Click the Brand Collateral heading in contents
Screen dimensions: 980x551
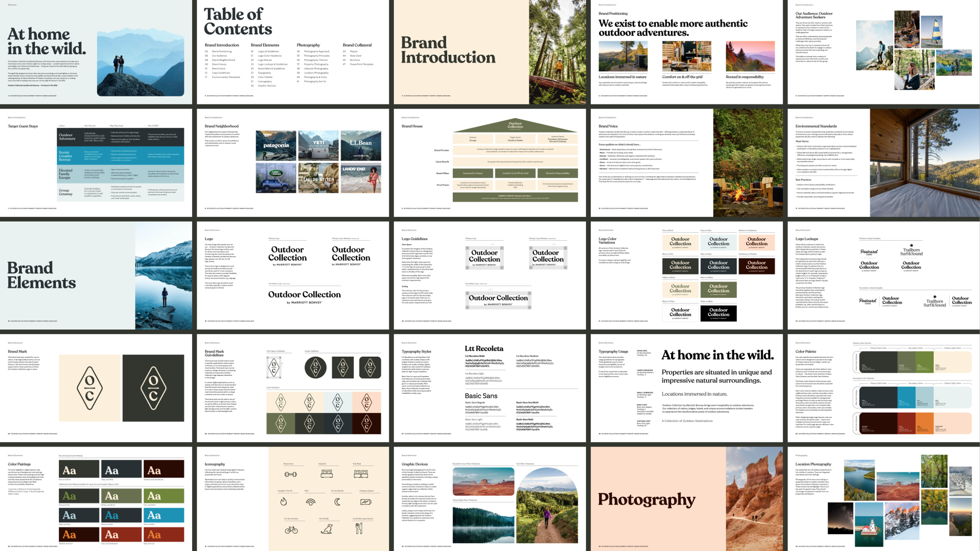(357, 45)
